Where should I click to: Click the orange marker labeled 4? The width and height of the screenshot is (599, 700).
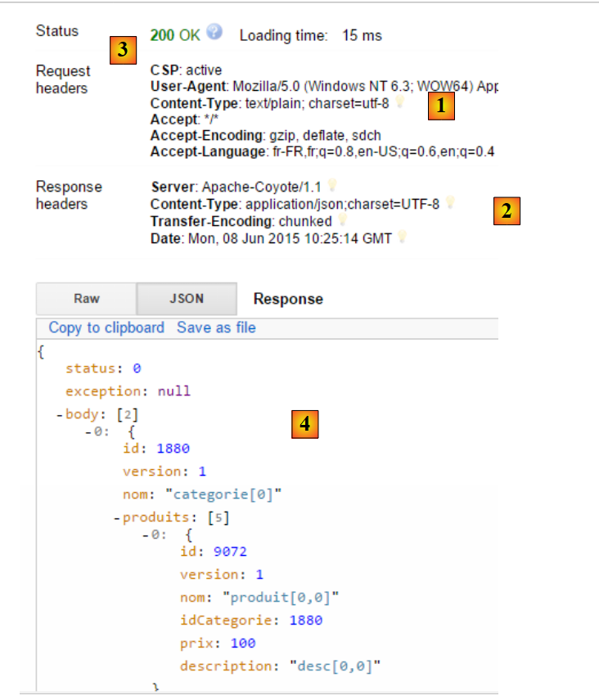(304, 423)
